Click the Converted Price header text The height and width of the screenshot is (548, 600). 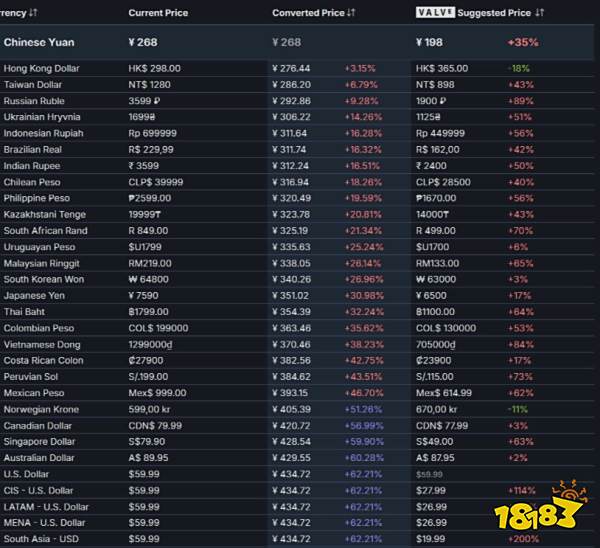click(308, 13)
